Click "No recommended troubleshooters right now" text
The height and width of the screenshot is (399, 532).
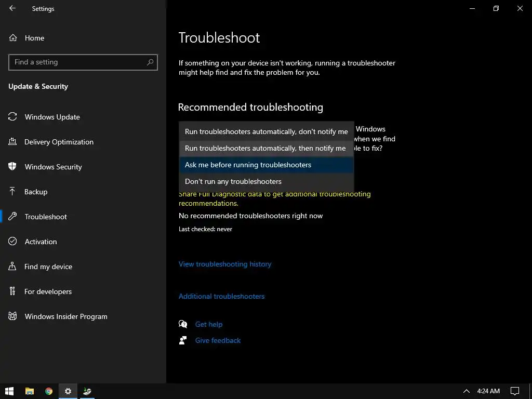pos(251,216)
